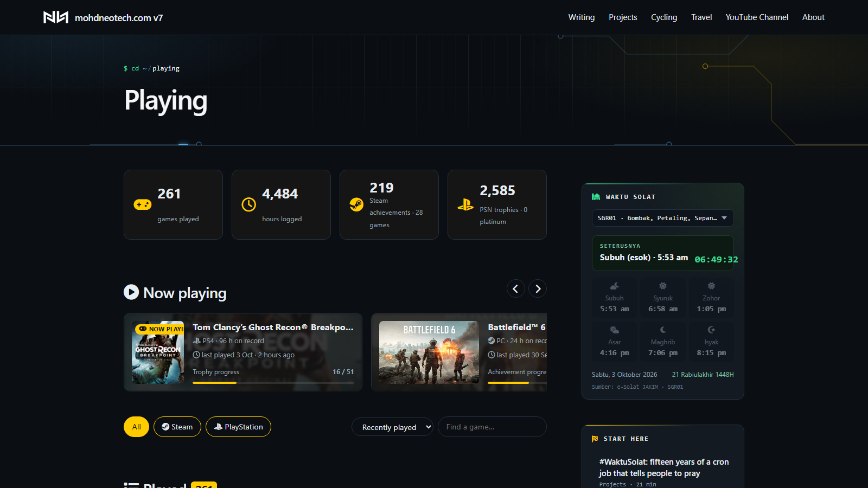Screen dimensions: 868x488
Task: Click the mosque icon beside Waktu Solat
Action: click(596, 197)
